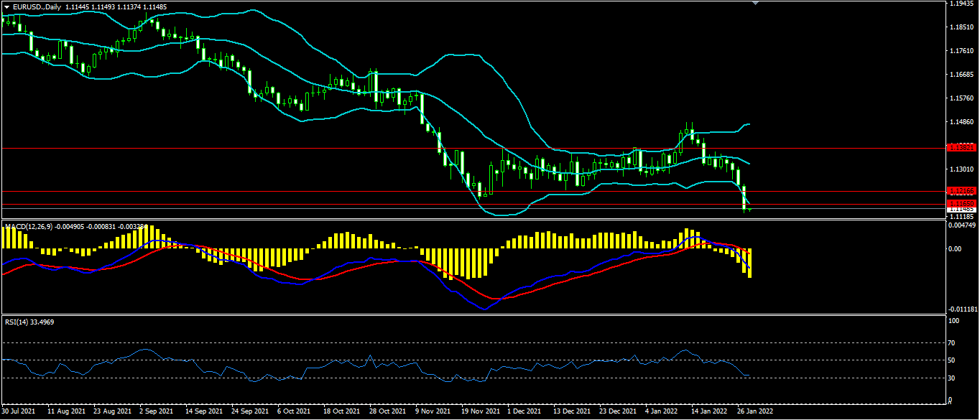Click the 1 Dec 2021 date label
This screenshot has width=980, height=420.
(x=524, y=412)
